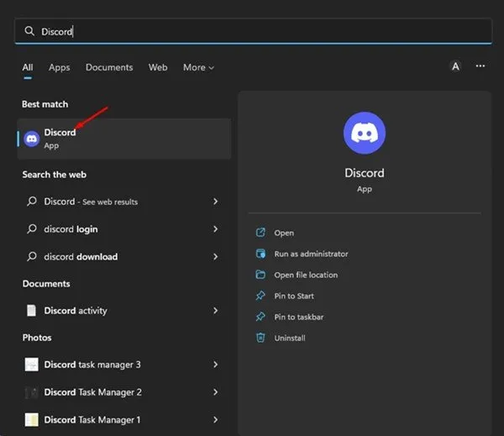Viewport: 504px width, 436px height.
Task: Expand arrow next to 'Discord task manager 3'
Action: tap(215, 365)
